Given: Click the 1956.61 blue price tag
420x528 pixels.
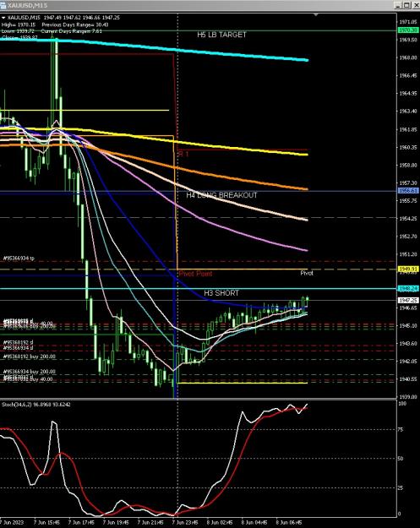Looking at the screenshot, I should point(408,191).
